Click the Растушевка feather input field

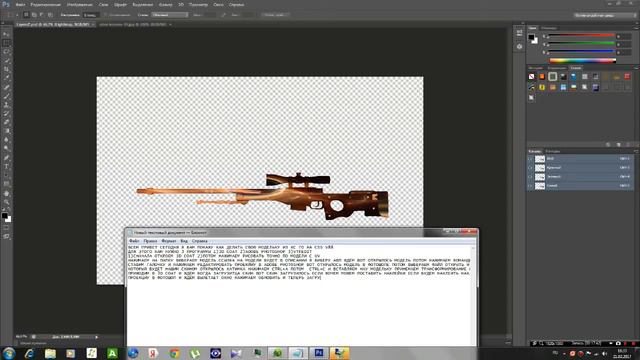(90, 15)
